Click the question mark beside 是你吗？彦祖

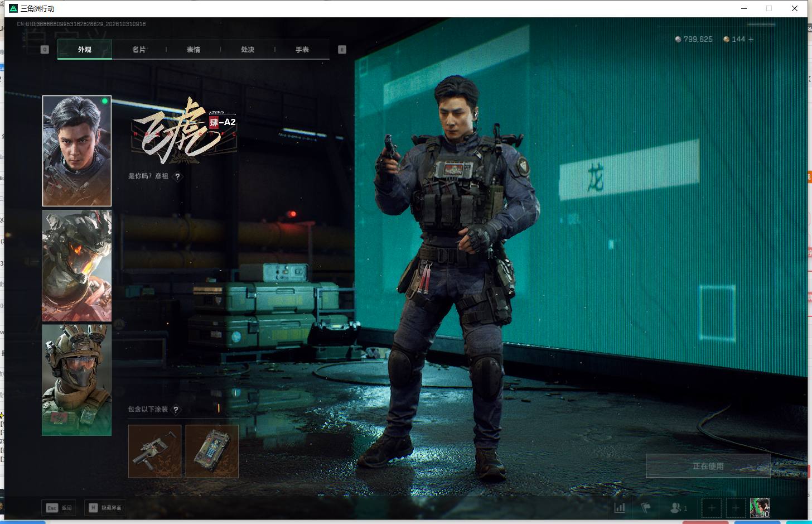pos(178,176)
